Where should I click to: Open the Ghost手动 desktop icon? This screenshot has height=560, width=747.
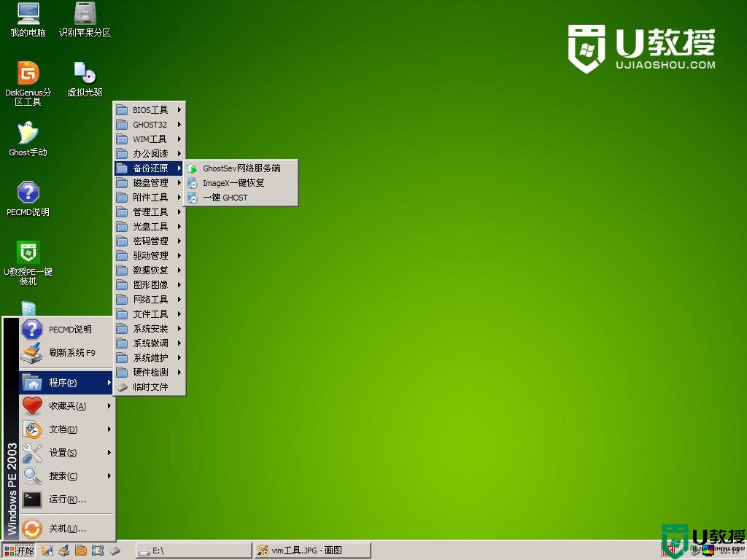click(x=28, y=134)
